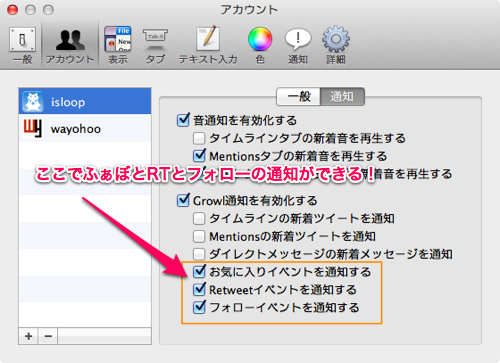Close the アカウント window
The width and height of the screenshot is (500, 363).
tap(13, 10)
